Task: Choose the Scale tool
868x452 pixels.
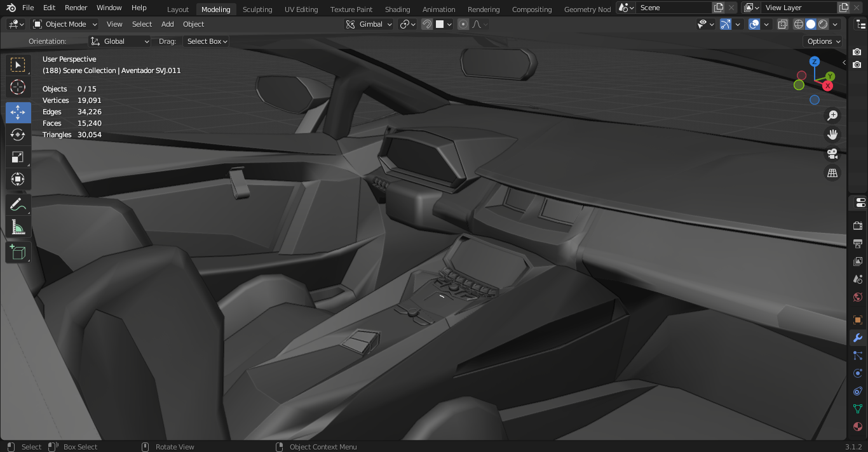Action: [18, 157]
